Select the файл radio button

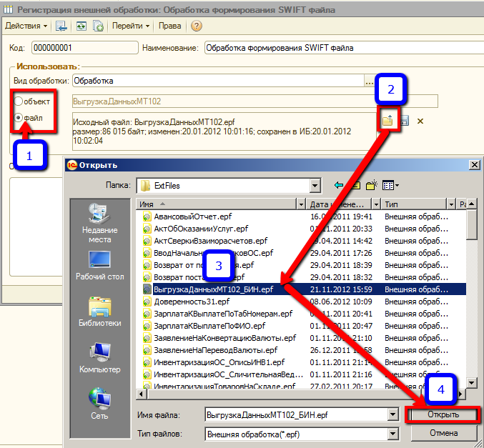[x=19, y=117]
